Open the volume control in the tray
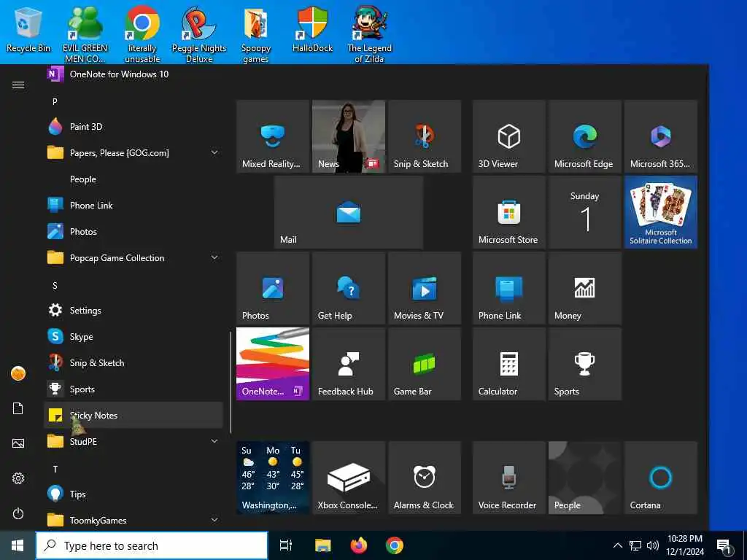 (x=653, y=545)
